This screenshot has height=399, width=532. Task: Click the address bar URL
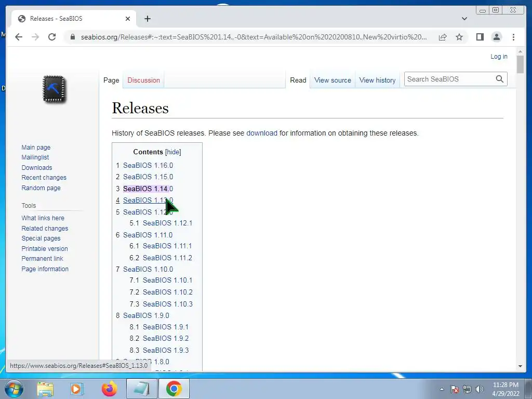(254, 37)
